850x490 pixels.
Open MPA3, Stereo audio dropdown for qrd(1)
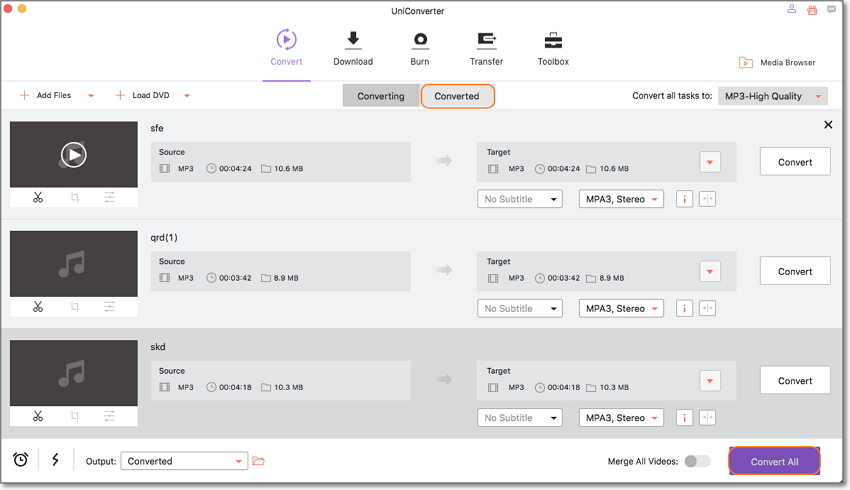tap(621, 308)
